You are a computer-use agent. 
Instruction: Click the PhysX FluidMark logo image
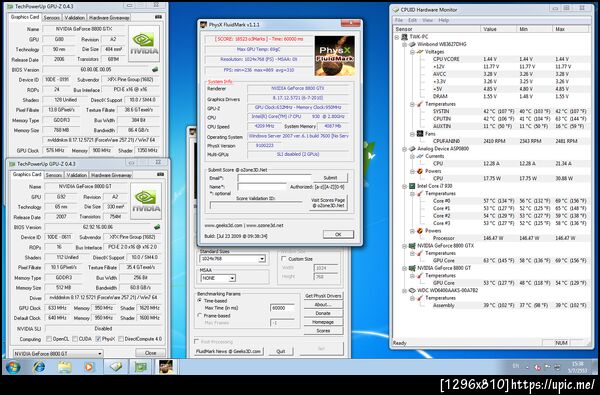[x=334, y=56]
